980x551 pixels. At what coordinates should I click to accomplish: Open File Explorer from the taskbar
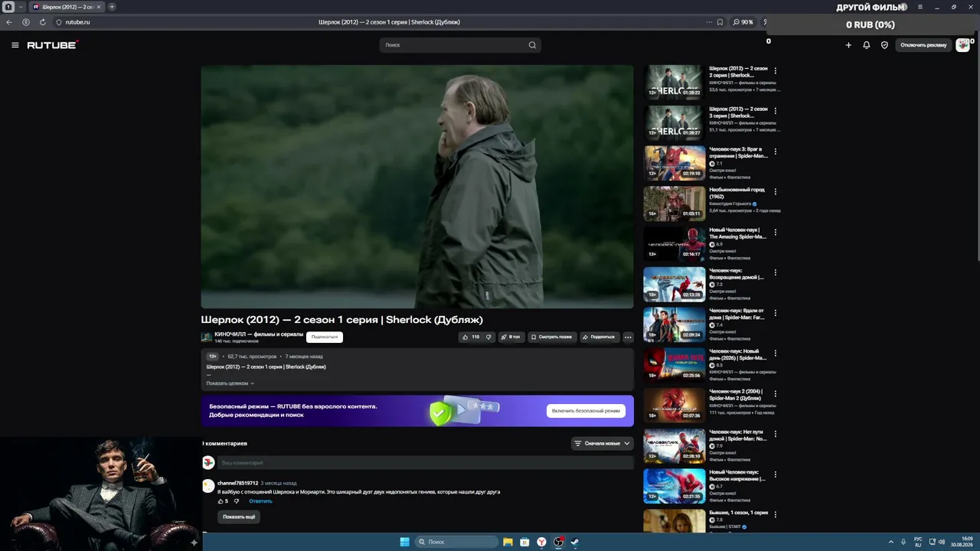(508, 542)
